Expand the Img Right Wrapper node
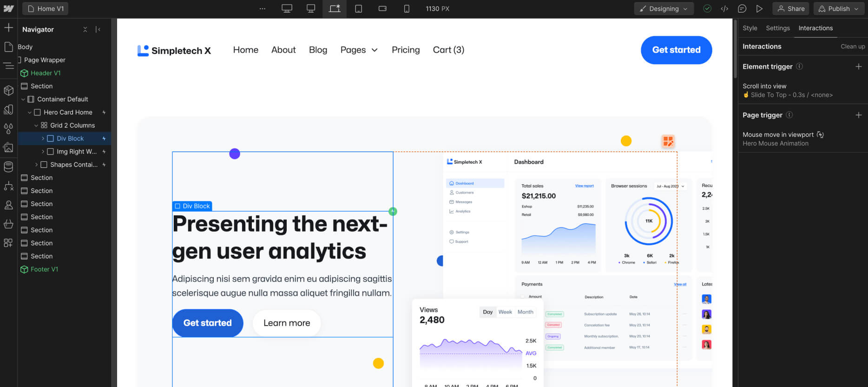Screen dimensions: 868x387 pyautogui.click(x=43, y=152)
